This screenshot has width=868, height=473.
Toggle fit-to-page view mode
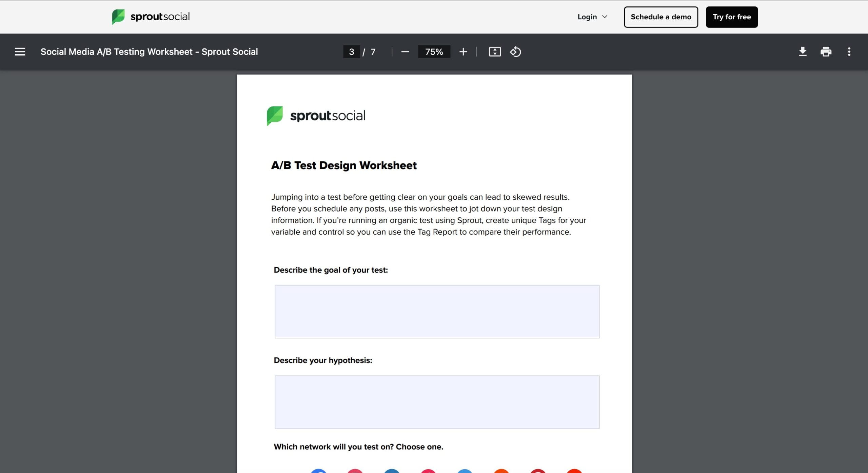tap(495, 52)
